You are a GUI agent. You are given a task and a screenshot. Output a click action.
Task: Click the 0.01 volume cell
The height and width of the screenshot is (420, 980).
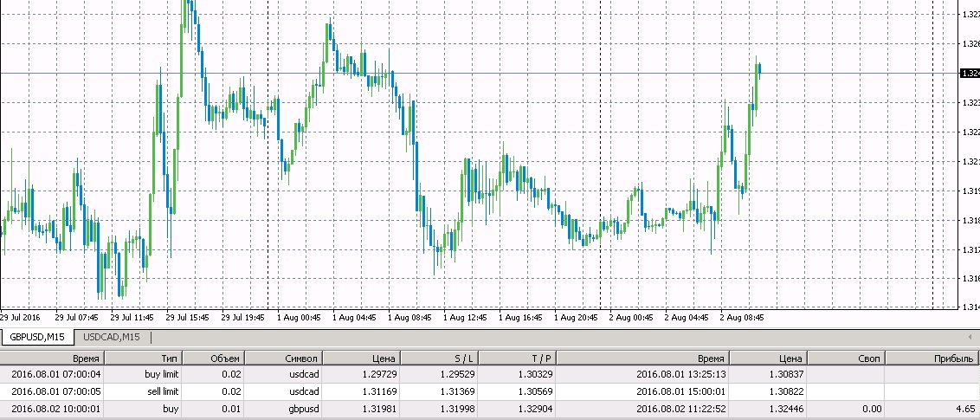pos(230,410)
